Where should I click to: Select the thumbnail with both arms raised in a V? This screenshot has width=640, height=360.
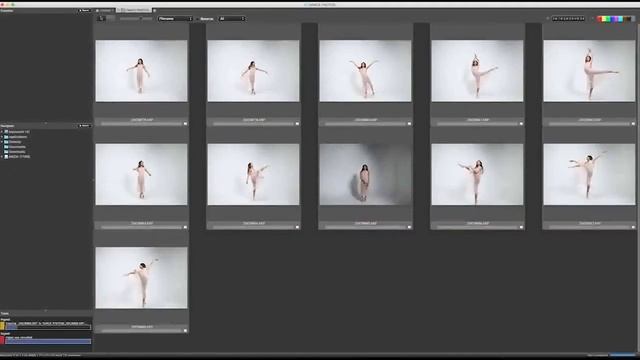(365, 71)
